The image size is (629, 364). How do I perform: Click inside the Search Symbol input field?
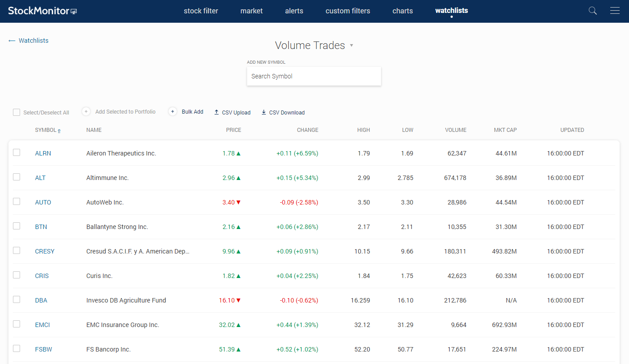[x=314, y=76]
